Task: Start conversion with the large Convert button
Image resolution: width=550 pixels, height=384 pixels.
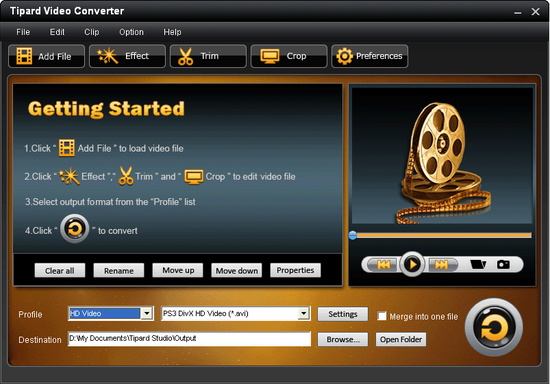Action: click(x=494, y=327)
